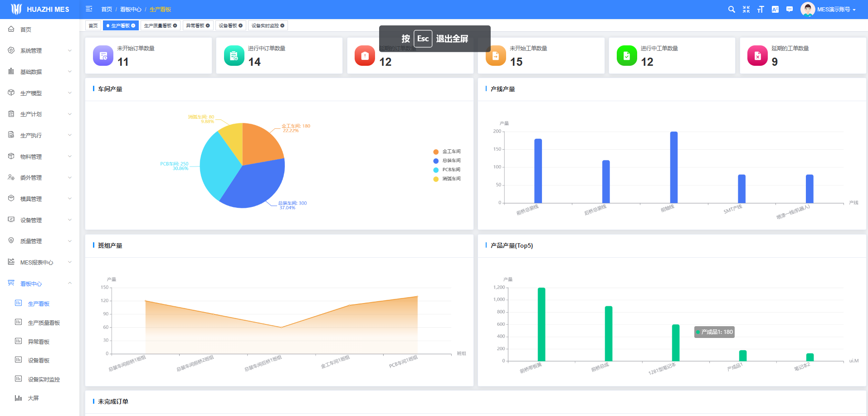Open the message chat bubble icon
Image resolution: width=868 pixels, height=416 pixels.
point(790,10)
